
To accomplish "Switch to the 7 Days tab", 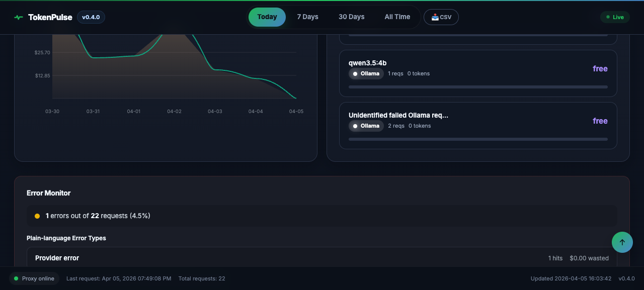I will (307, 17).
